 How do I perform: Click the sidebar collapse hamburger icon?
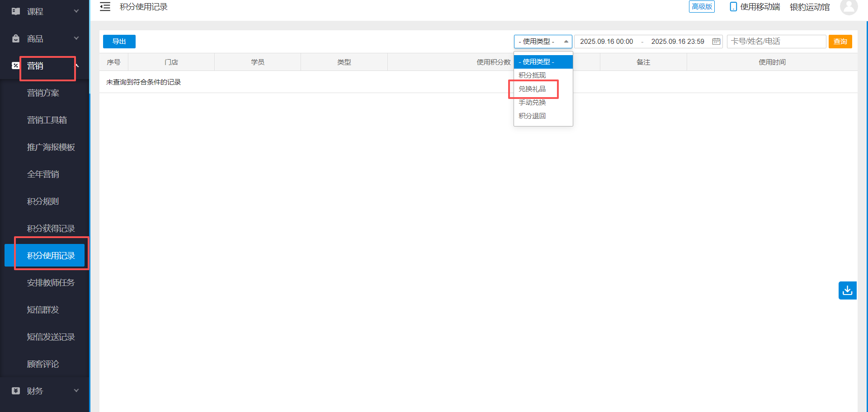[x=105, y=7]
